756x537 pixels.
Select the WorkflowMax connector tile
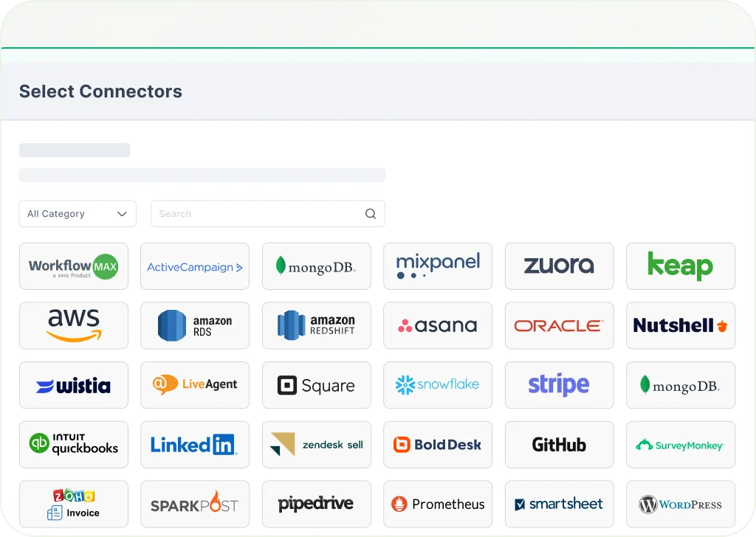coord(74,266)
